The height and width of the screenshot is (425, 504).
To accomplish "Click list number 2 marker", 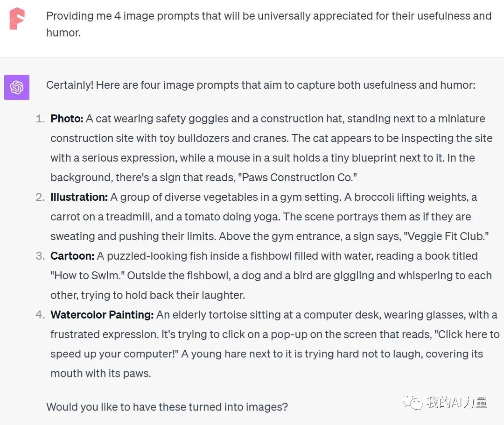I will click(40, 197).
